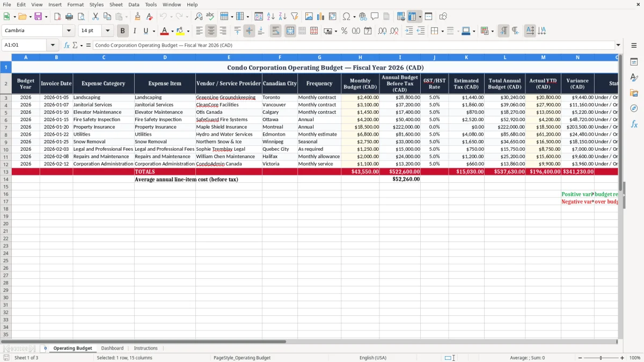Image resolution: width=644 pixels, height=362 pixels.
Task: Toggle Center Horizontally alignment button
Action: 211,31
